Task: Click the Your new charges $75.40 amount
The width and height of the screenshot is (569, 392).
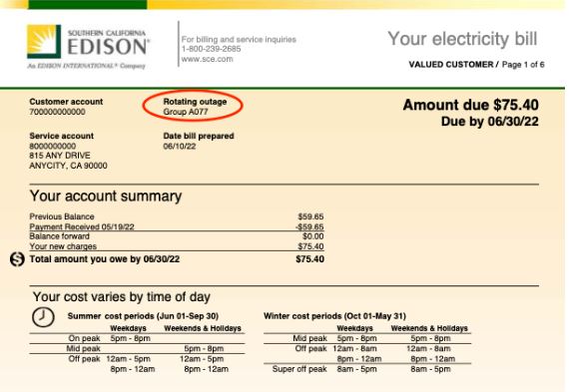Action: 310,246
